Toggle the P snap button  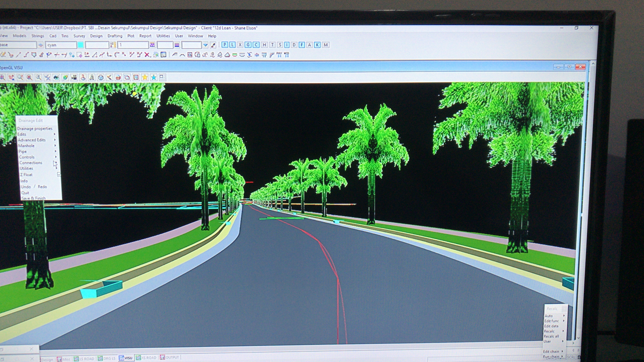(x=225, y=45)
